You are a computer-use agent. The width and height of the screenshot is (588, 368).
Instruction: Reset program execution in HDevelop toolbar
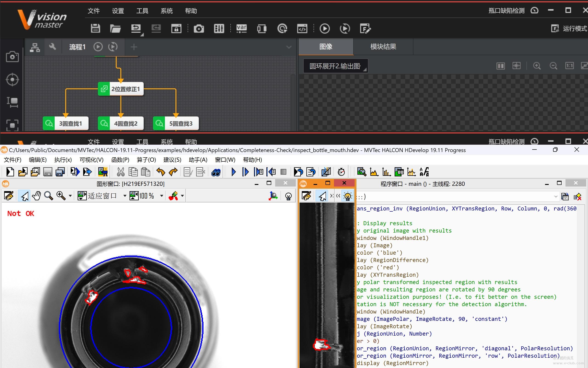[298, 172]
